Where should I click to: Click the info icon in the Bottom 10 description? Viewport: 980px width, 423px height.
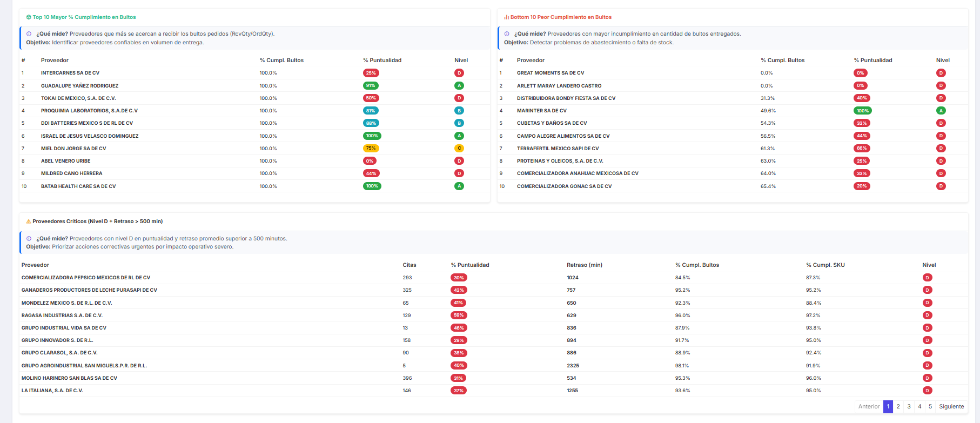[507, 33]
